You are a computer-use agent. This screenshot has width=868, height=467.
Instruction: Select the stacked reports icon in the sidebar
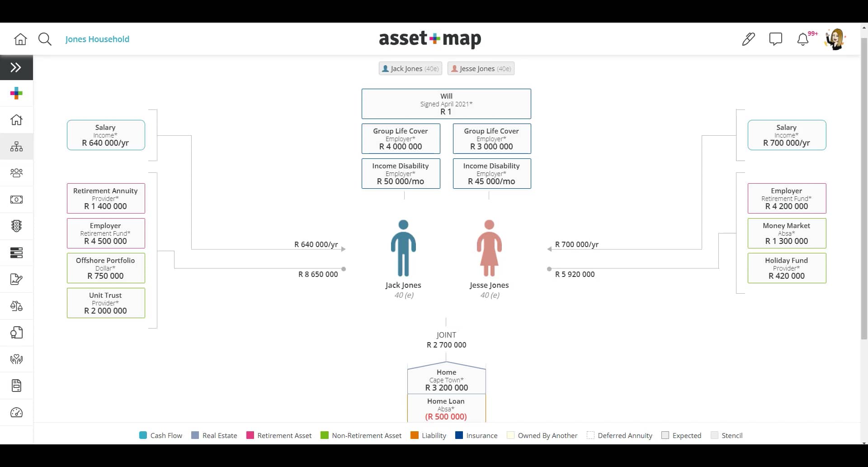[x=16, y=253]
